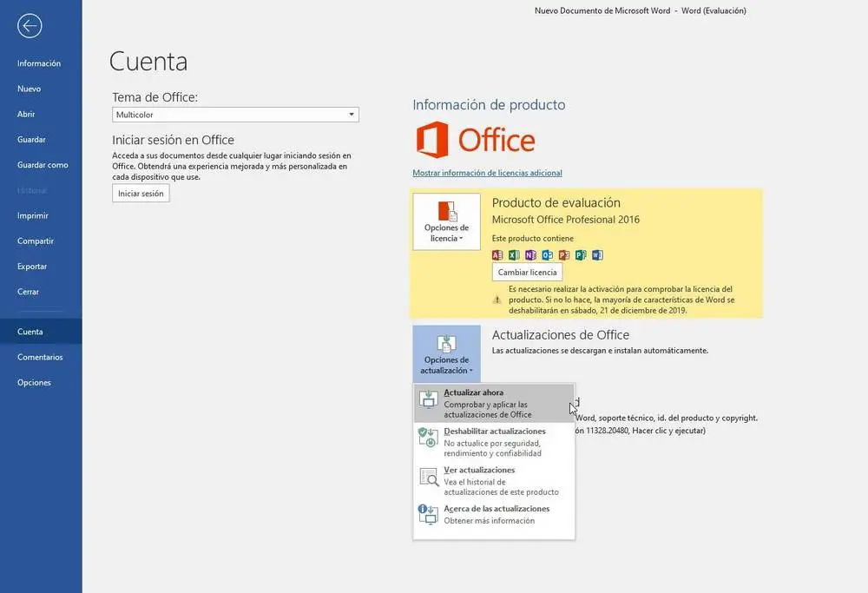
Task: Click the window title Nuevo Documento de Microsoft Word
Action: tap(602, 10)
